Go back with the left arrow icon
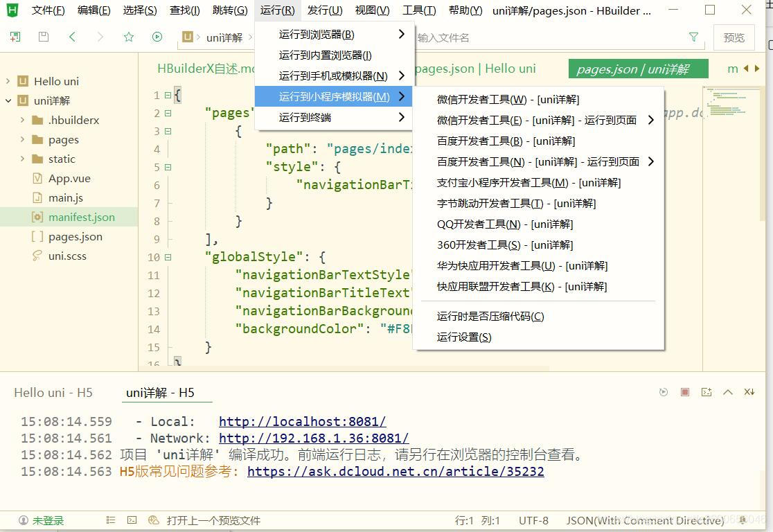This screenshot has height=532, width=773. (x=72, y=37)
